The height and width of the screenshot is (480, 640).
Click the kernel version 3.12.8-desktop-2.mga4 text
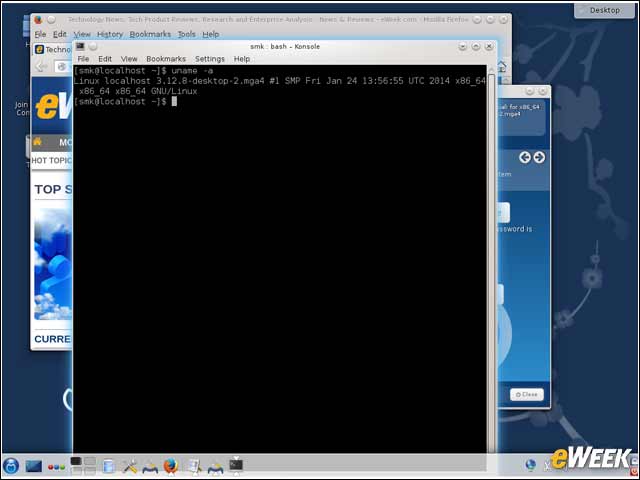pos(210,81)
